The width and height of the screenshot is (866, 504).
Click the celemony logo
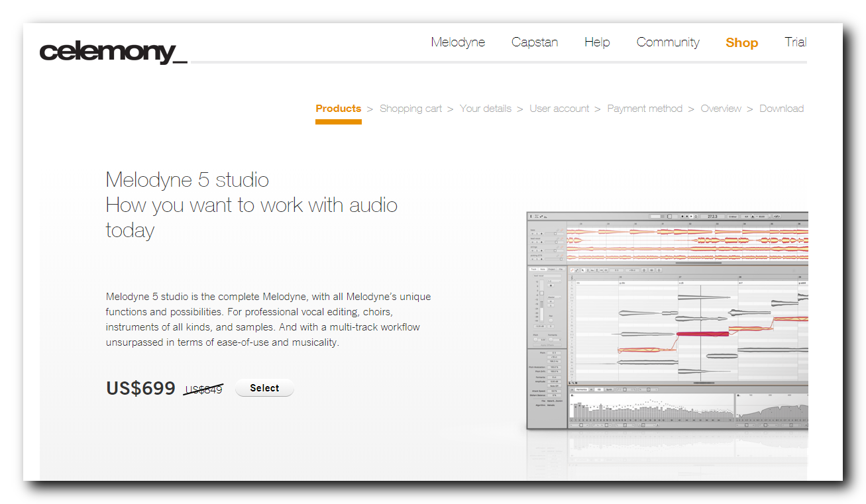click(113, 52)
